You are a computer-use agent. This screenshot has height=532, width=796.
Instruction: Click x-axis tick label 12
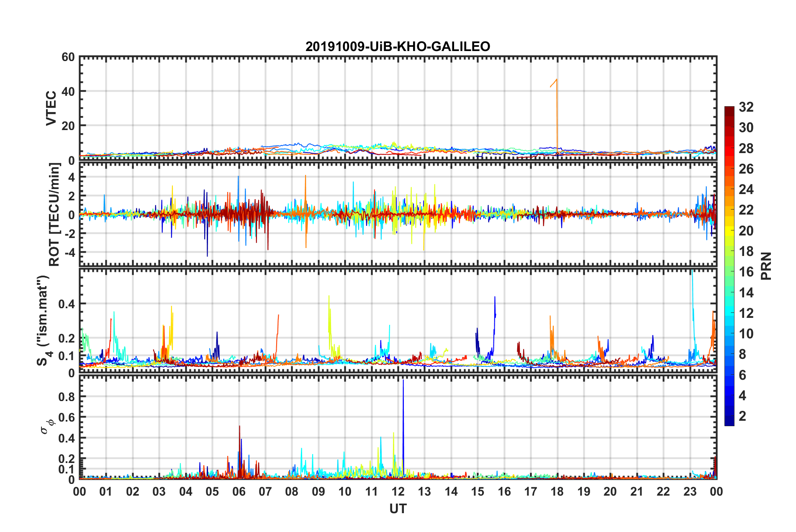pos(398,491)
